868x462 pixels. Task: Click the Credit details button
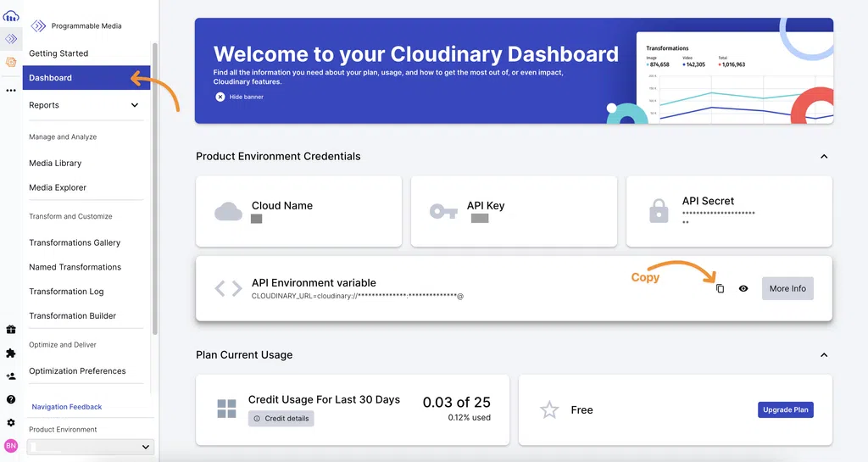(281, 418)
